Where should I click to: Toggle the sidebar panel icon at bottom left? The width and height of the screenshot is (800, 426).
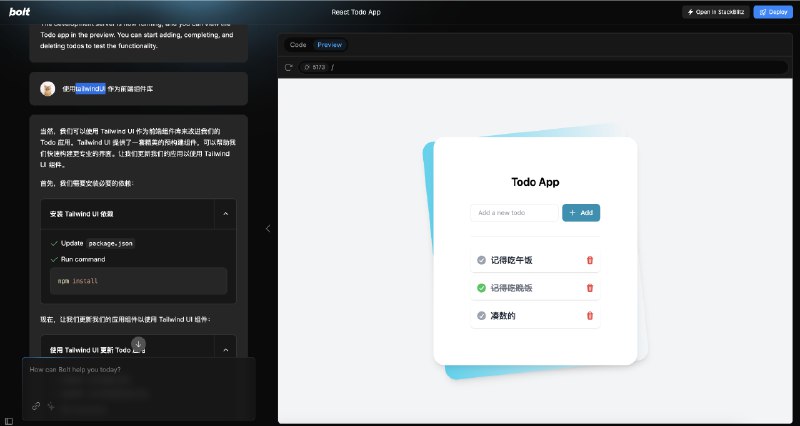click(9, 421)
